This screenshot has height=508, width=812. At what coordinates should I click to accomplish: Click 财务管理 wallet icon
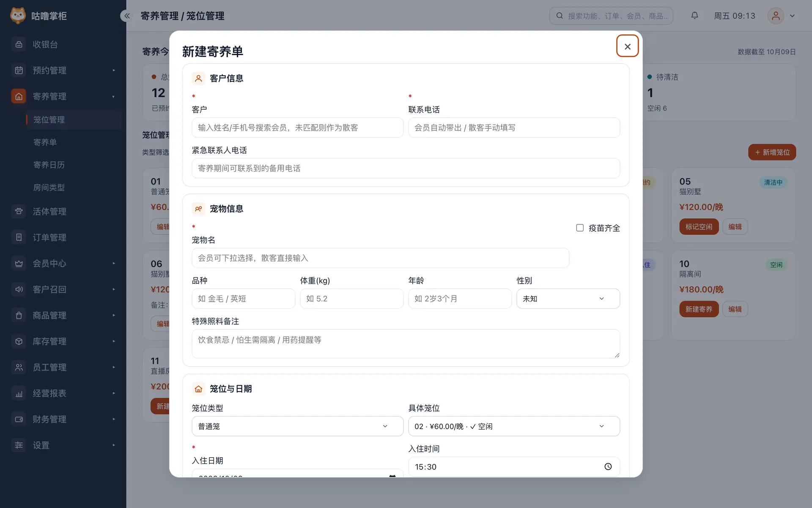tap(19, 419)
